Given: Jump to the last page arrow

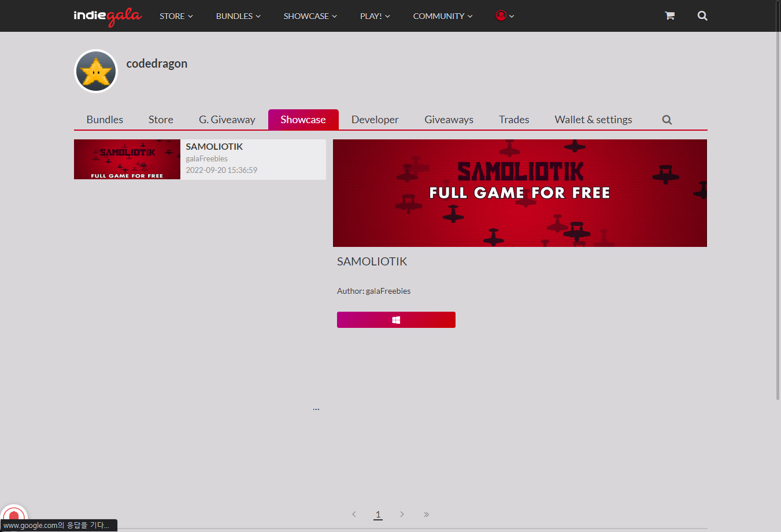Looking at the screenshot, I should point(426,514).
